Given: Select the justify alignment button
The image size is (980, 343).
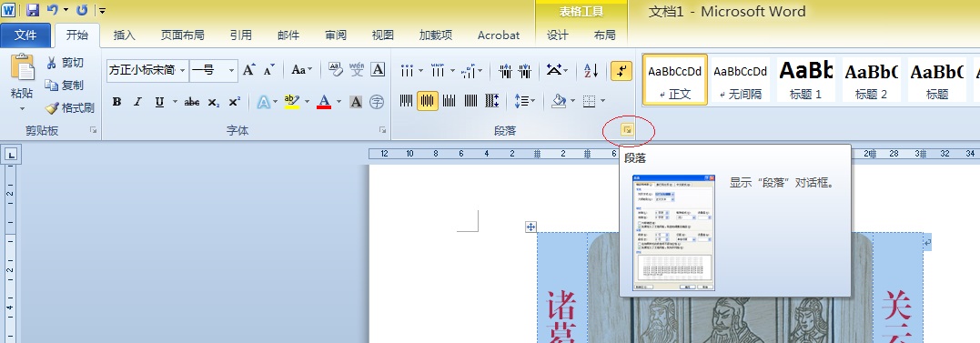Looking at the screenshot, I should tap(470, 101).
